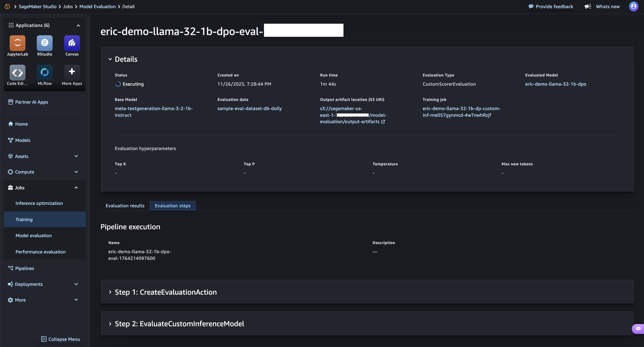Open base model meta-textgeneration-llama-3-2-1b-instruct link

coord(154,112)
